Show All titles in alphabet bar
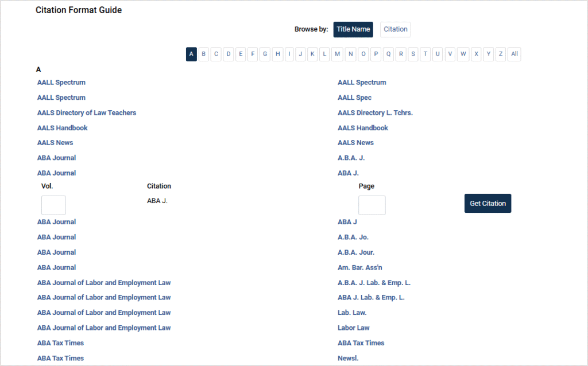 pyautogui.click(x=514, y=54)
